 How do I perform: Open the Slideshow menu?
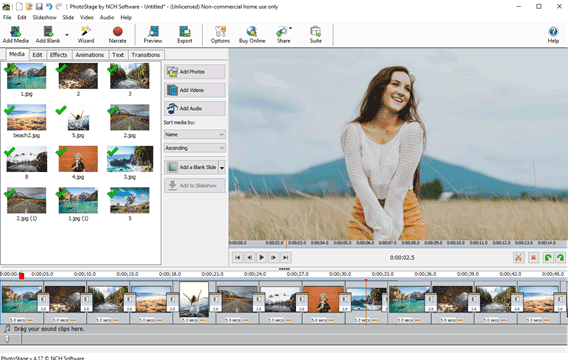[x=45, y=17]
